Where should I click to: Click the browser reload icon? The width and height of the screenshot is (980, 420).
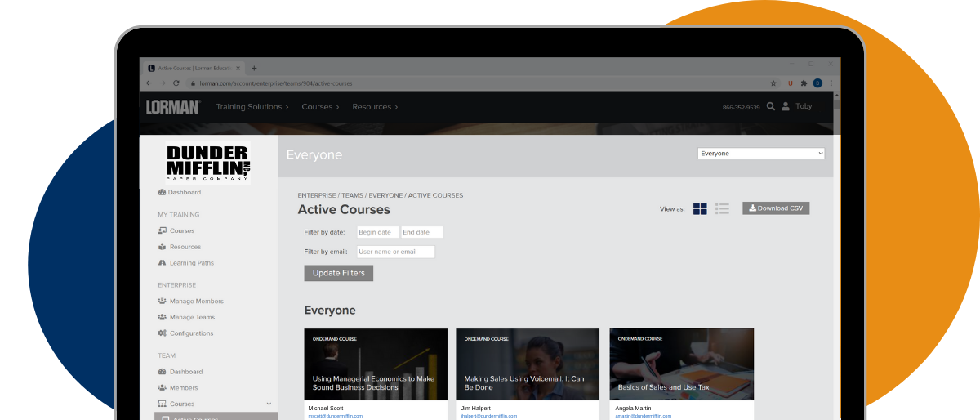click(176, 83)
